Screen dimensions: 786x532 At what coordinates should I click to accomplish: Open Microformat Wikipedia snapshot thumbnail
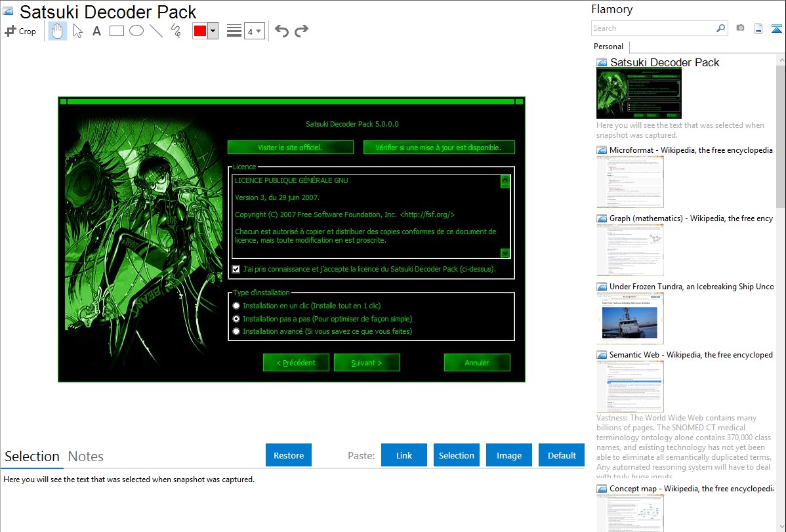click(x=630, y=182)
